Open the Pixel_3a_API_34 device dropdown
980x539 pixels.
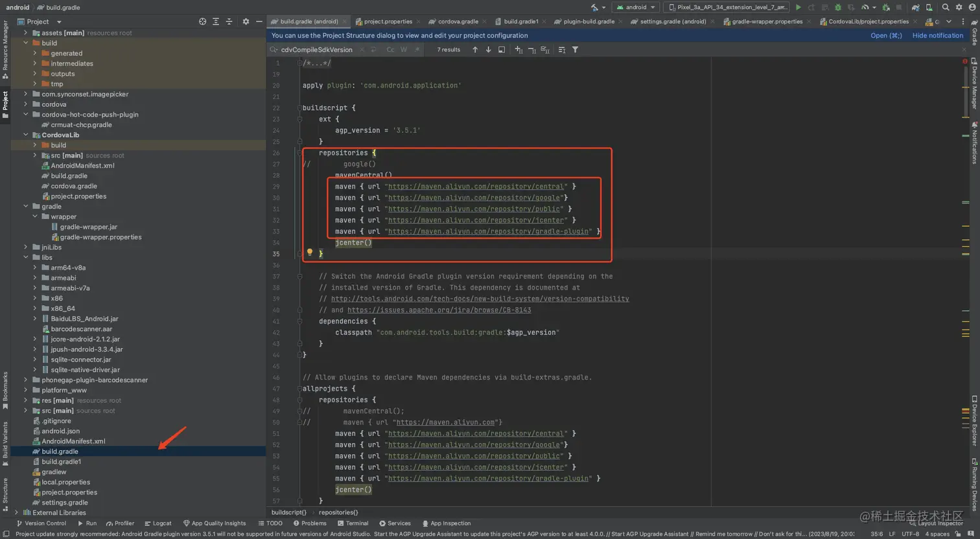point(726,7)
